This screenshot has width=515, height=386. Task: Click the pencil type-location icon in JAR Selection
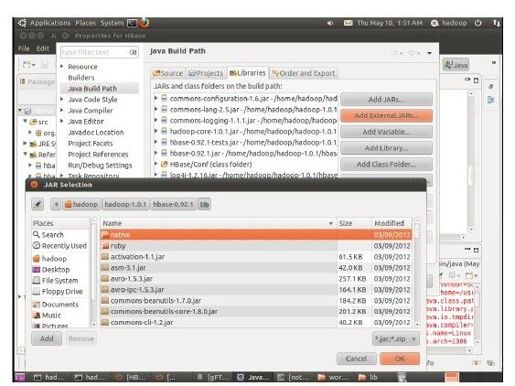point(38,204)
